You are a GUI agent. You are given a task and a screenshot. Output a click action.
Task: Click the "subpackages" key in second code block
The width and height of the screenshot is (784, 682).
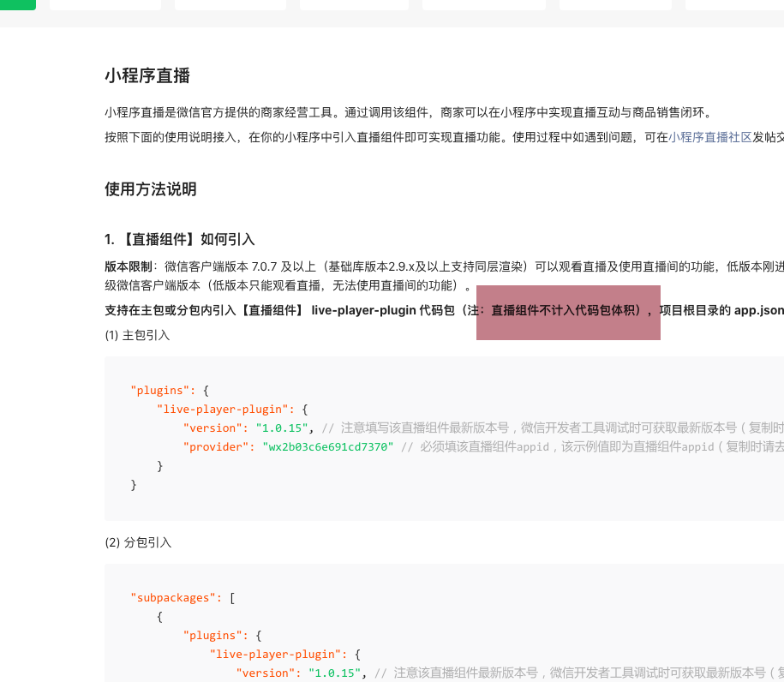pyautogui.click(x=173, y=598)
